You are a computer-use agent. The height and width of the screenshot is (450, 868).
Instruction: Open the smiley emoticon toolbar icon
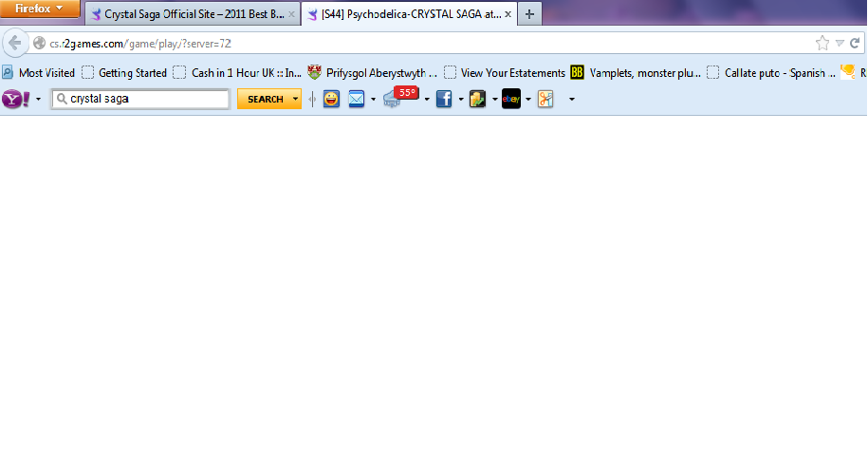click(331, 100)
